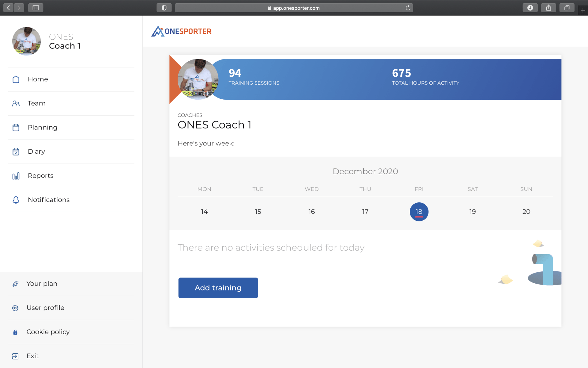
Task: Click the Onesporter logo in header
Action: [181, 31]
